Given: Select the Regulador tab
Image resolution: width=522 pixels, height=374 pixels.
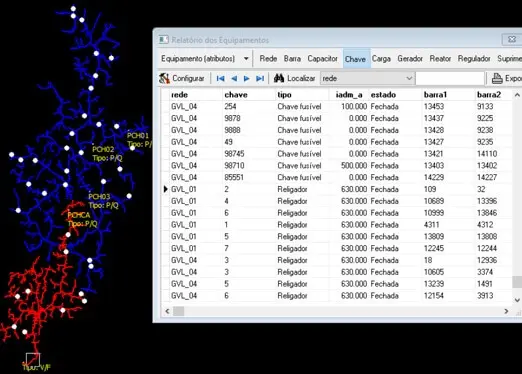Looking at the screenshot, I should pos(474,59).
